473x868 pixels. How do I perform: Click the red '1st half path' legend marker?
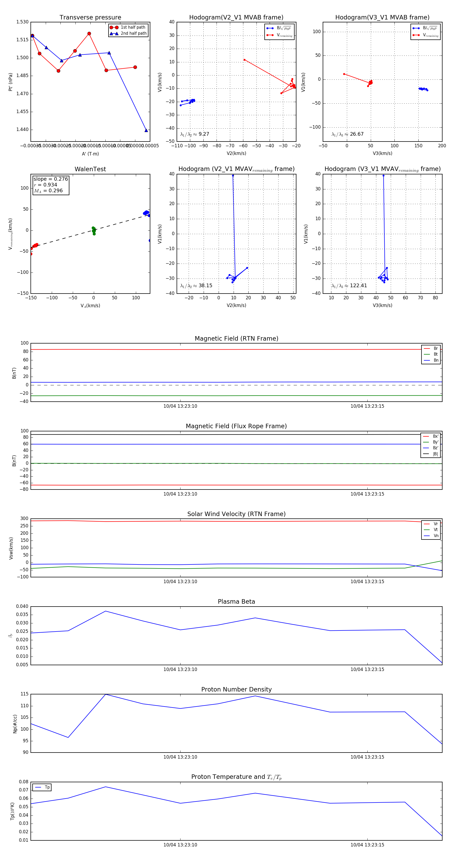click(114, 27)
